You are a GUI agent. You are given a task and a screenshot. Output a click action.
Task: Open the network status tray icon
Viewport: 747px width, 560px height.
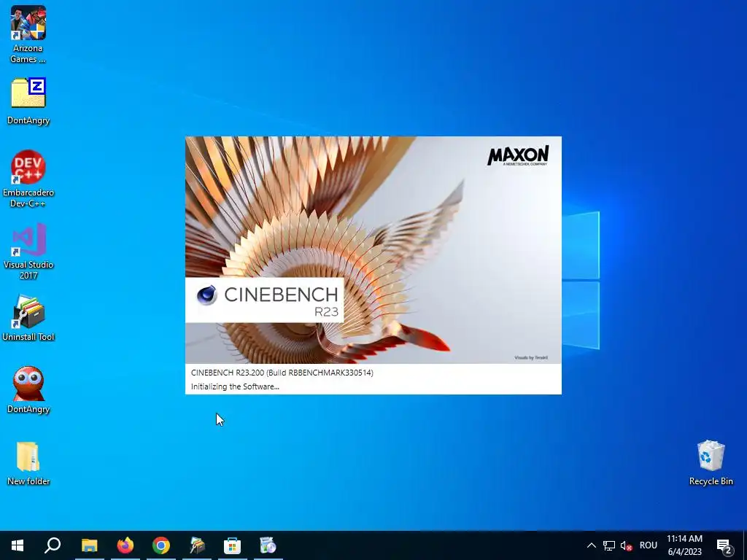609,545
